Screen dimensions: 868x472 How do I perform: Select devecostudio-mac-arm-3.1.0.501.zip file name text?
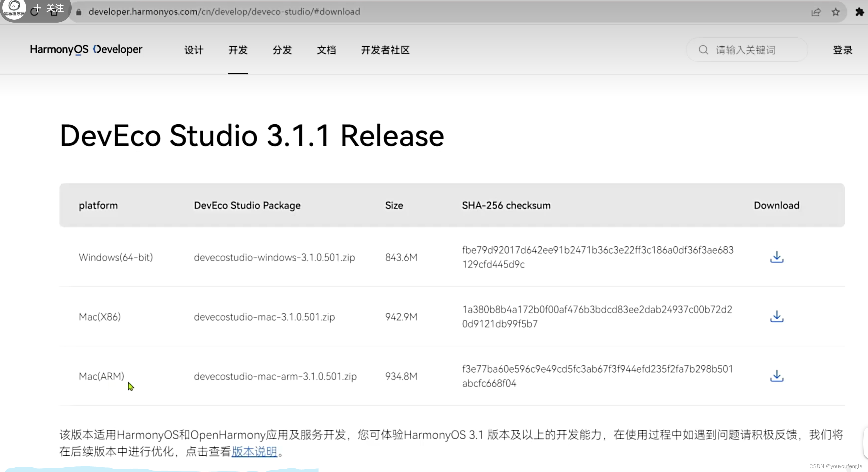click(x=275, y=376)
